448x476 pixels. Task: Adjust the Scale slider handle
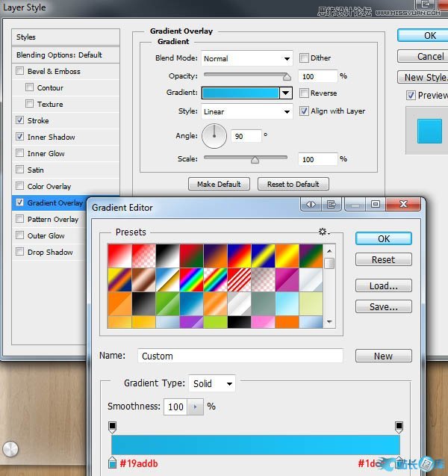click(x=255, y=159)
